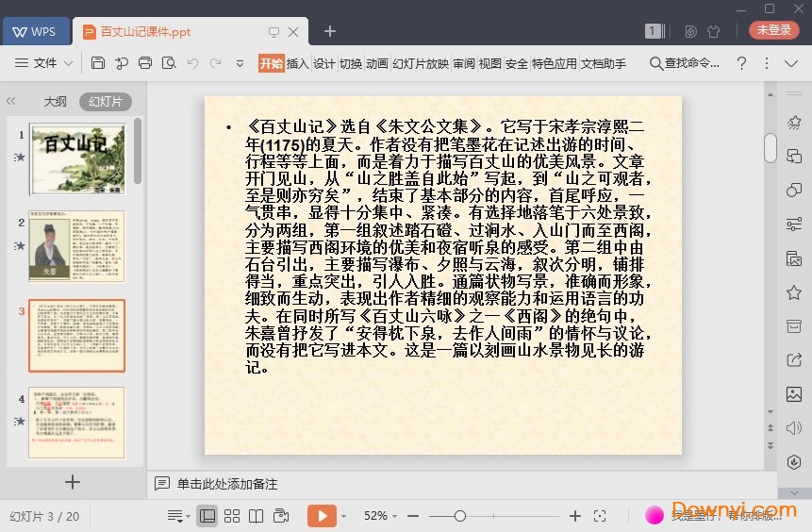Click the Save icon in quick toolbar
The image size is (812, 532).
tap(98, 63)
